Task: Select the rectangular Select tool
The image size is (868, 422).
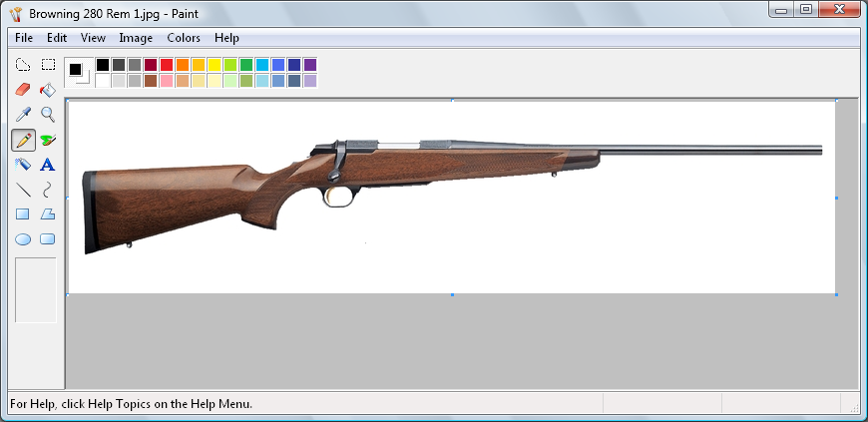Action: (48, 65)
